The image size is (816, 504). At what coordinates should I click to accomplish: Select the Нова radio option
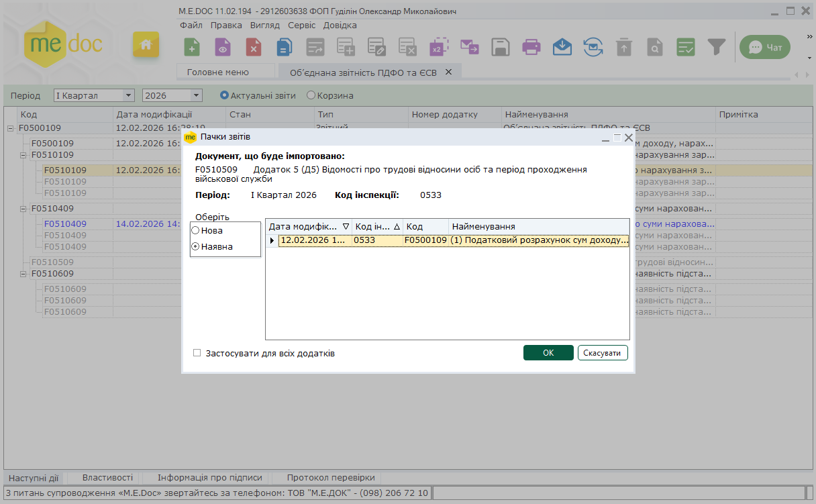(196, 230)
